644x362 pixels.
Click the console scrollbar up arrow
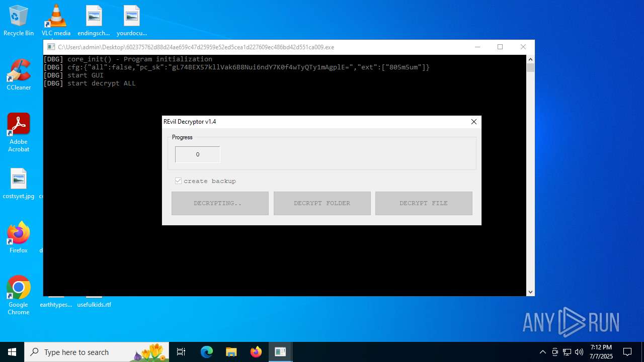[530, 59]
